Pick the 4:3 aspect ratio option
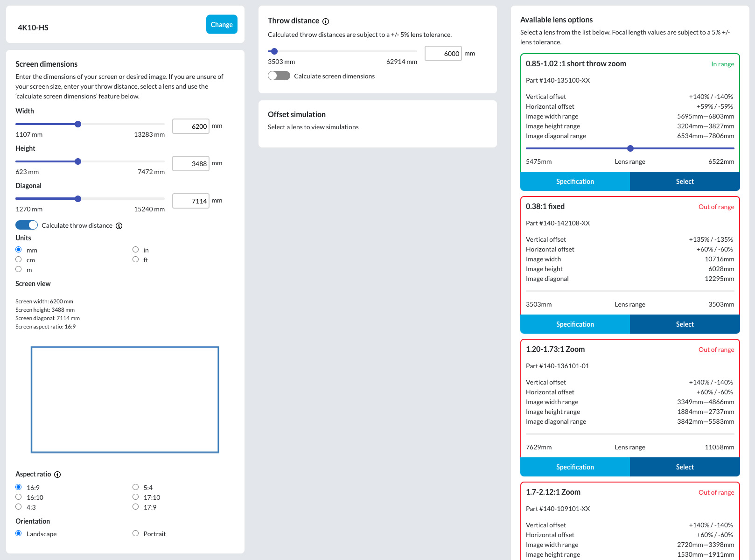755x560 pixels. pyautogui.click(x=19, y=507)
